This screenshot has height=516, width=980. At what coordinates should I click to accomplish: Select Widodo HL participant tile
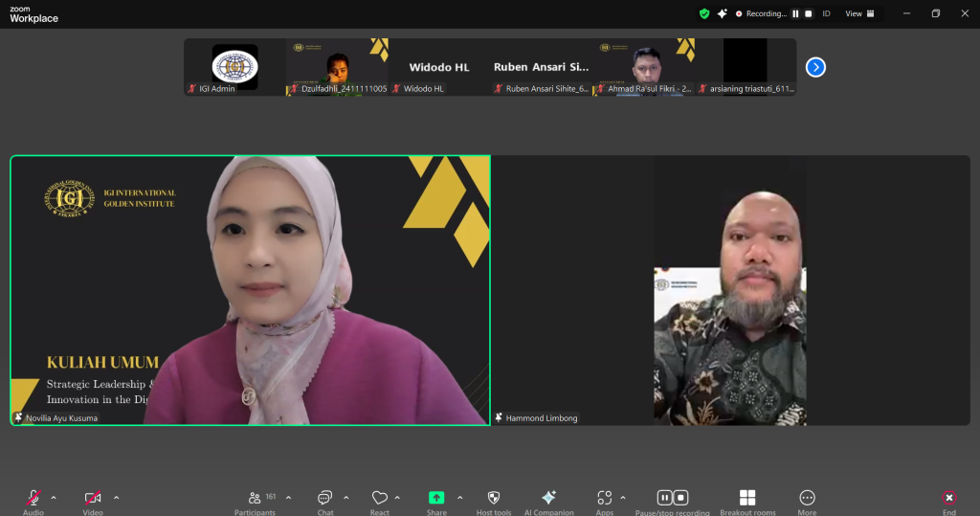tap(438, 67)
